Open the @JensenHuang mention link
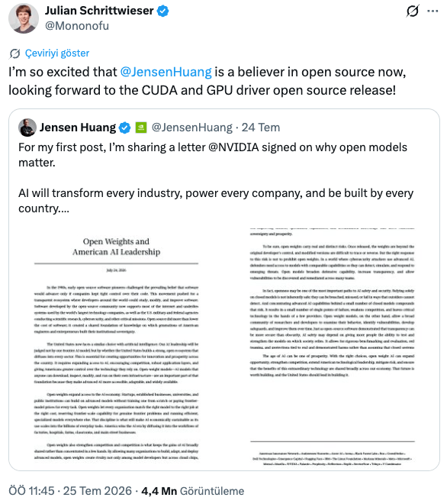The height and width of the screenshot is (504, 447). [166, 72]
